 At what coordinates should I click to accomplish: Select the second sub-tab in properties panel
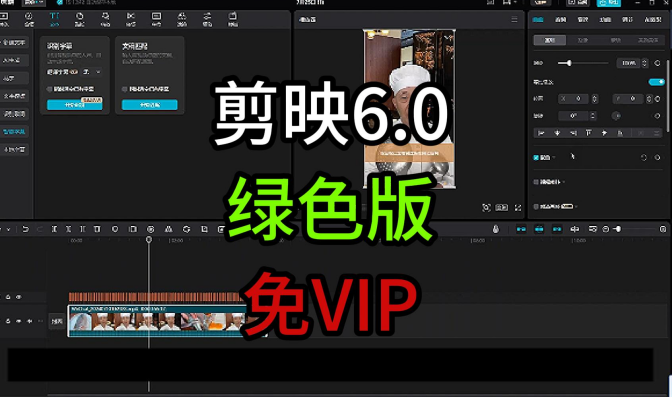pyautogui.click(x=582, y=40)
